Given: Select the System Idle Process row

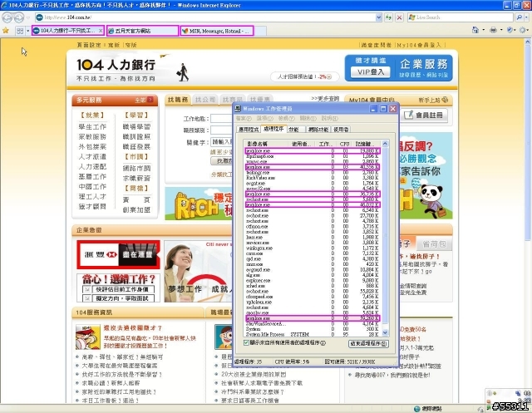Looking at the screenshot, I should pyautogui.click(x=313, y=335).
